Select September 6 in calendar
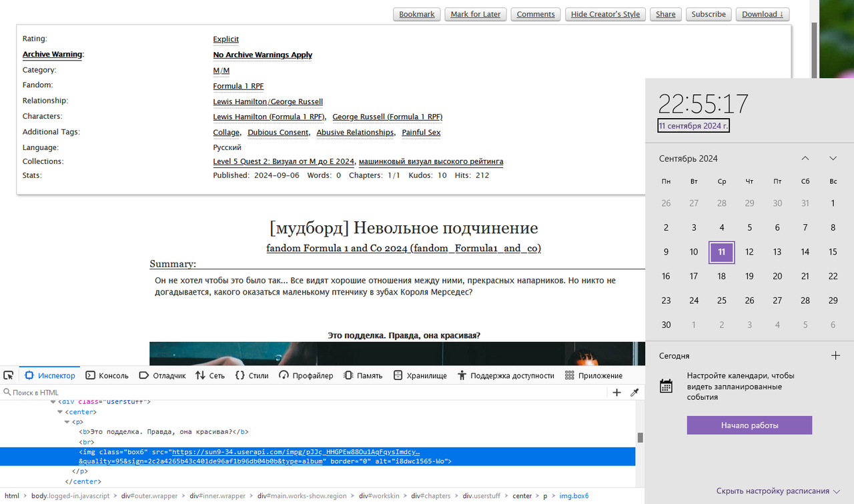This screenshot has height=504, width=854. 777,227
